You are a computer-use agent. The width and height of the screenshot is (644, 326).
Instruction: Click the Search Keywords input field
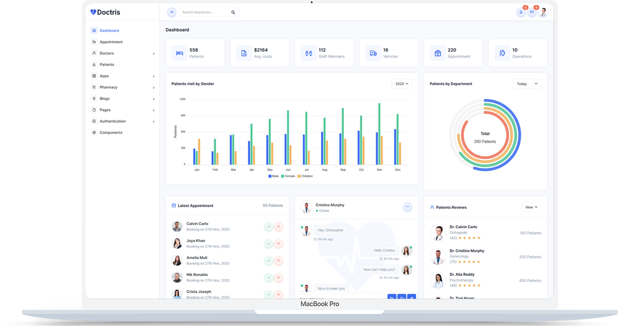coord(204,12)
